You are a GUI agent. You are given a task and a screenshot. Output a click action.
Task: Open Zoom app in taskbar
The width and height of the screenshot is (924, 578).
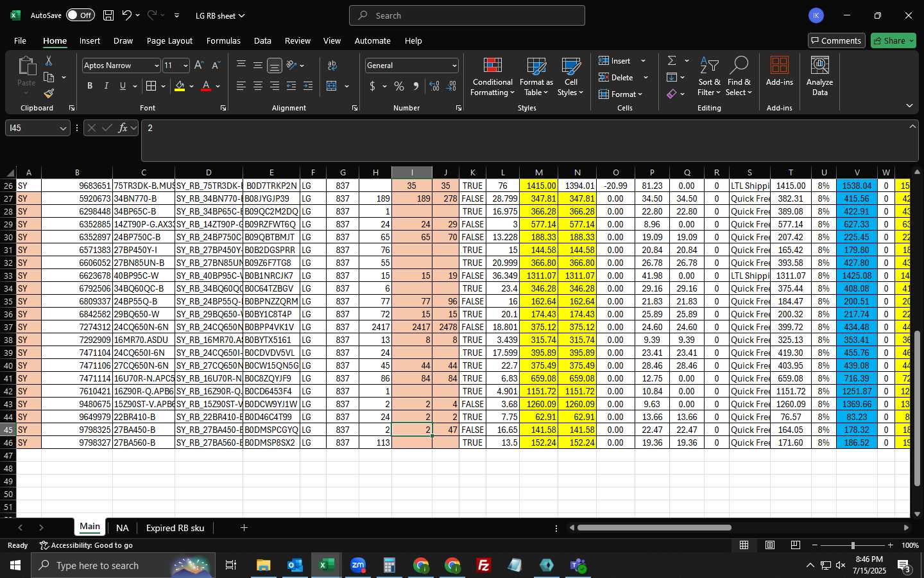pos(358,565)
